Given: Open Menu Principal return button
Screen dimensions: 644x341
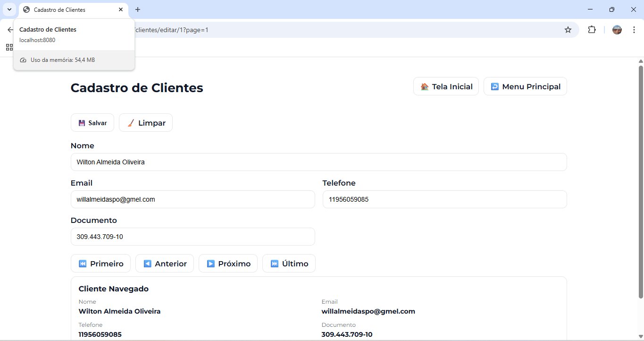Looking at the screenshot, I should (x=525, y=86).
